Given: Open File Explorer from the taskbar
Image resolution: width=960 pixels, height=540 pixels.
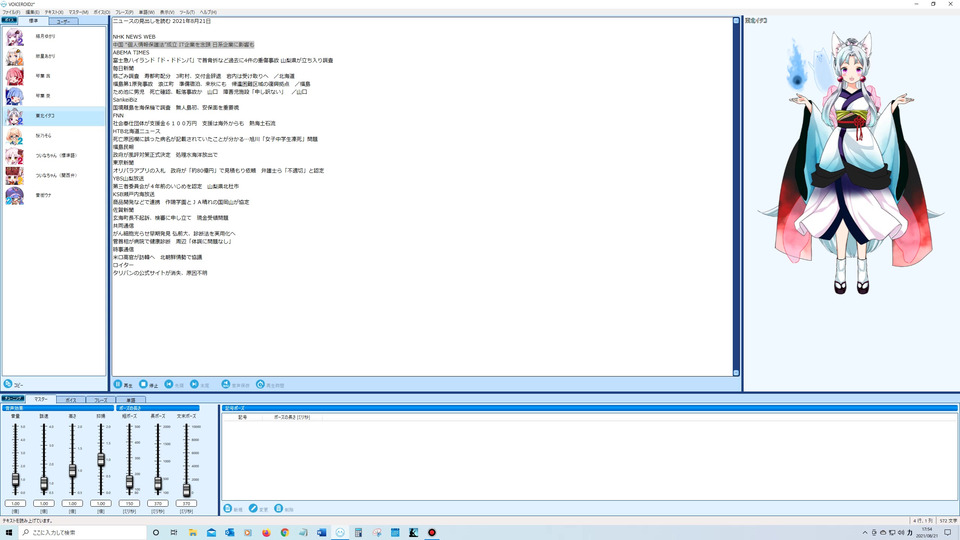Looking at the screenshot, I should coord(193,533).
